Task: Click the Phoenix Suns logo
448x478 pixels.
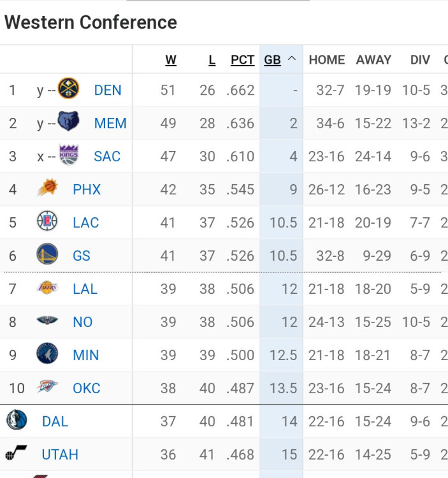Action: (47, 189)
